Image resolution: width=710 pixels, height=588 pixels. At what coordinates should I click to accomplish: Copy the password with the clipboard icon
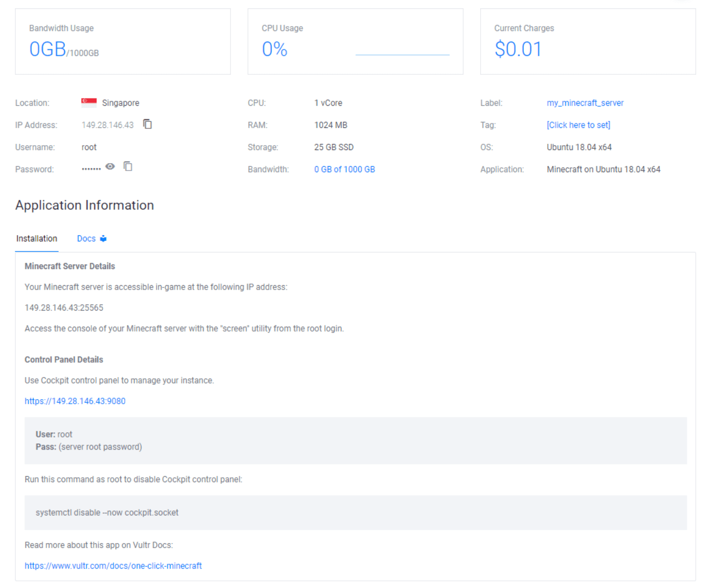(x=128, y=166)
